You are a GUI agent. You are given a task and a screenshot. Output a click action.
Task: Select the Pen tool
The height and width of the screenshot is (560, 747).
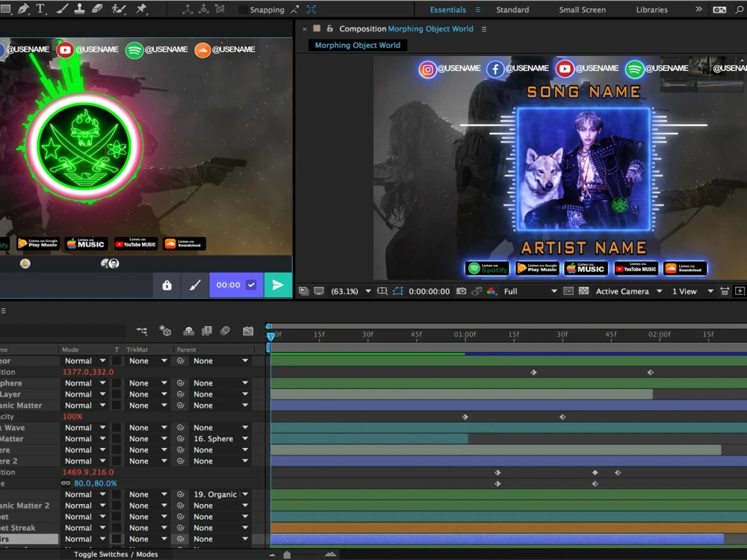point(23,8)
